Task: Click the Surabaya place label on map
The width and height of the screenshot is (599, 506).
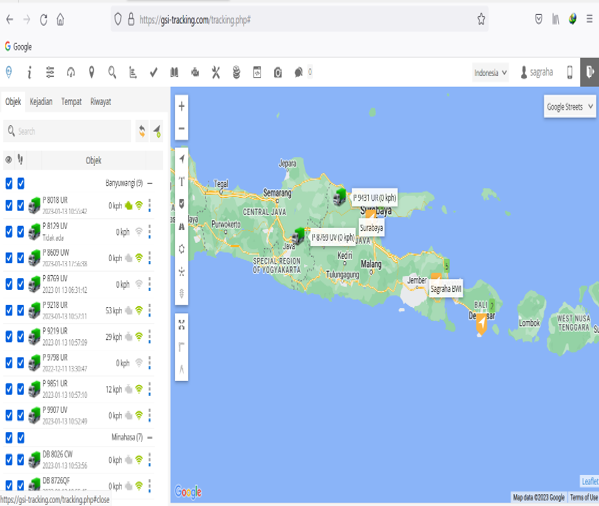Action: [x=371, y=228]
